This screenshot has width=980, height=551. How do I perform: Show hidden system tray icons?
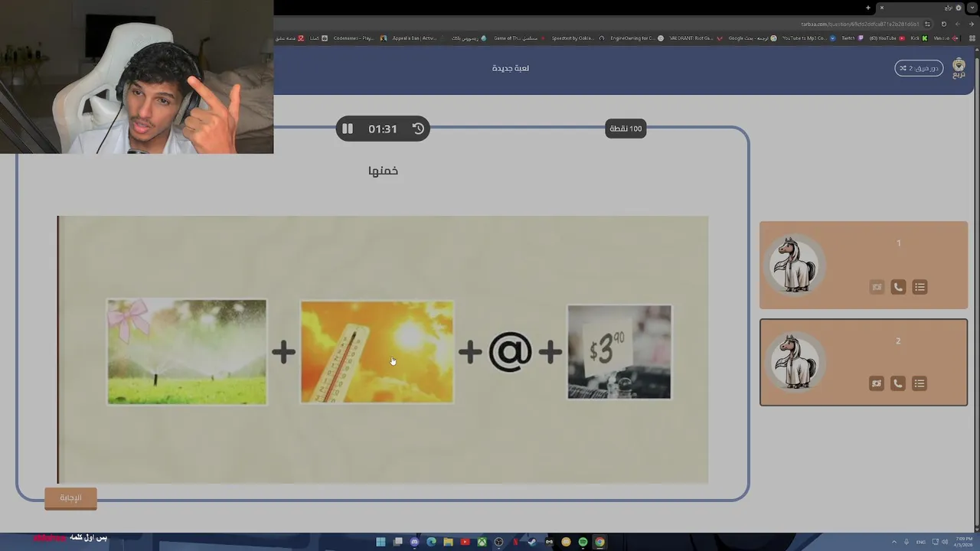tap(893, 542)
